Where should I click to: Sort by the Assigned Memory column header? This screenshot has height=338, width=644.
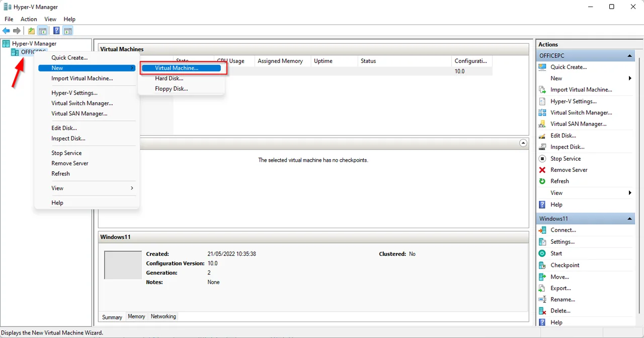coord(283,61)
